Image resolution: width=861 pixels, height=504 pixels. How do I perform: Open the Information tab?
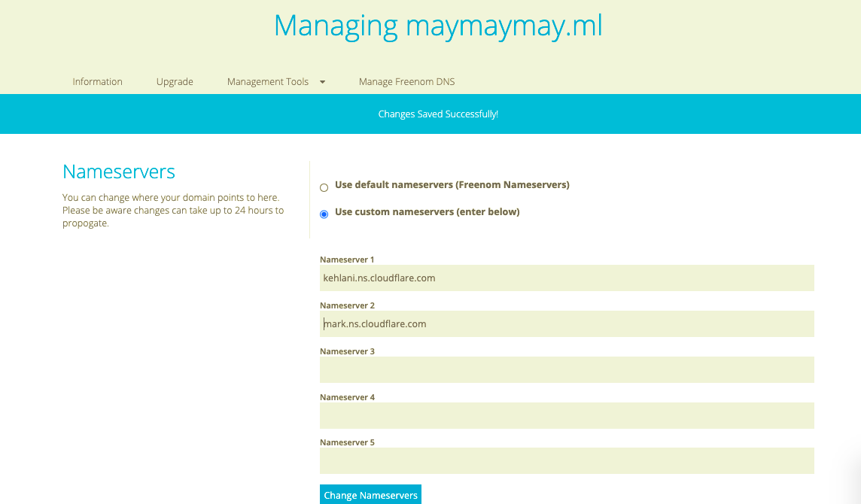[x=97, y=82]
